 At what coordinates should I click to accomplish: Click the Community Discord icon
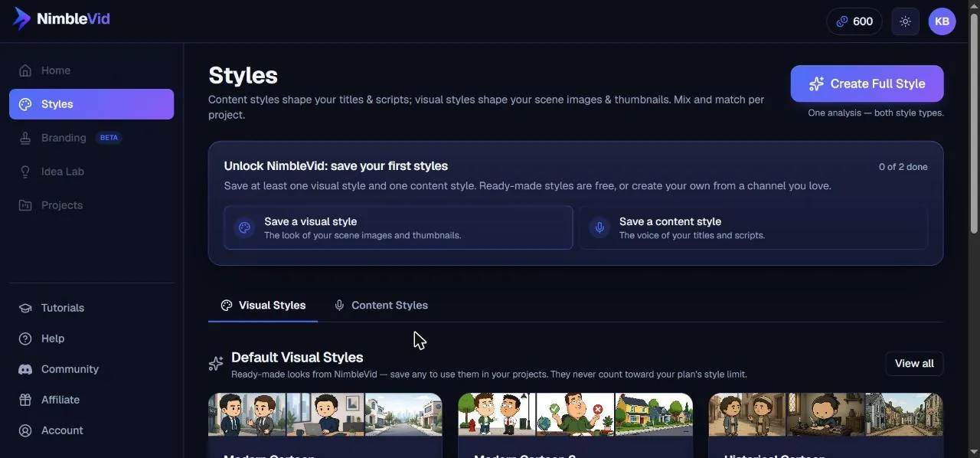pyautogui.click(x=25, y=369)
